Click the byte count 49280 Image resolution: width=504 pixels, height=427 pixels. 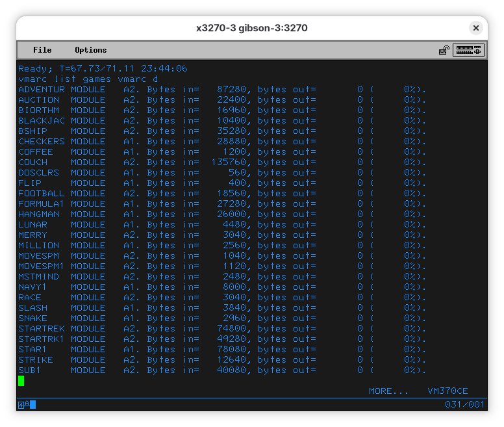[x=231, y=339]
